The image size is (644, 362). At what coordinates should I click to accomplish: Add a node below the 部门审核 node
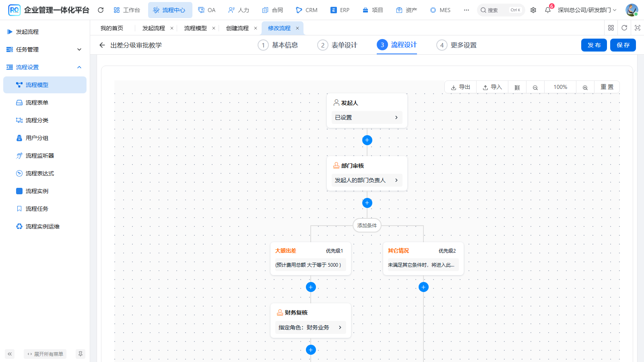coord(367,203)
